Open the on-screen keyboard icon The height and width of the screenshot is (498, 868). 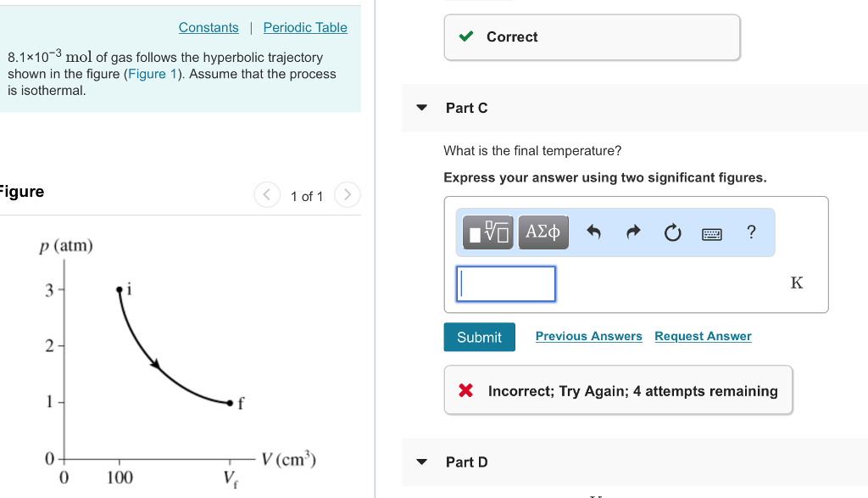pos(712,232)
